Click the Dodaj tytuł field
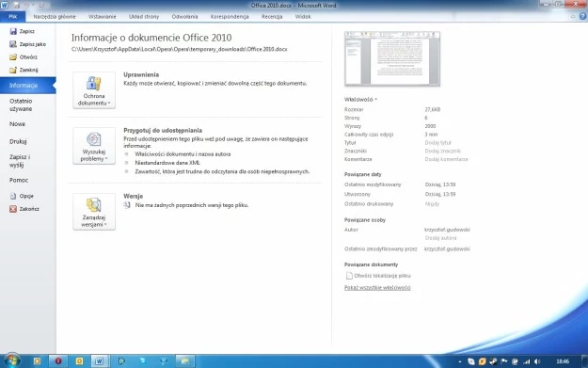The width and height of the screenshot is (588, 368). [x=438, y=143]
